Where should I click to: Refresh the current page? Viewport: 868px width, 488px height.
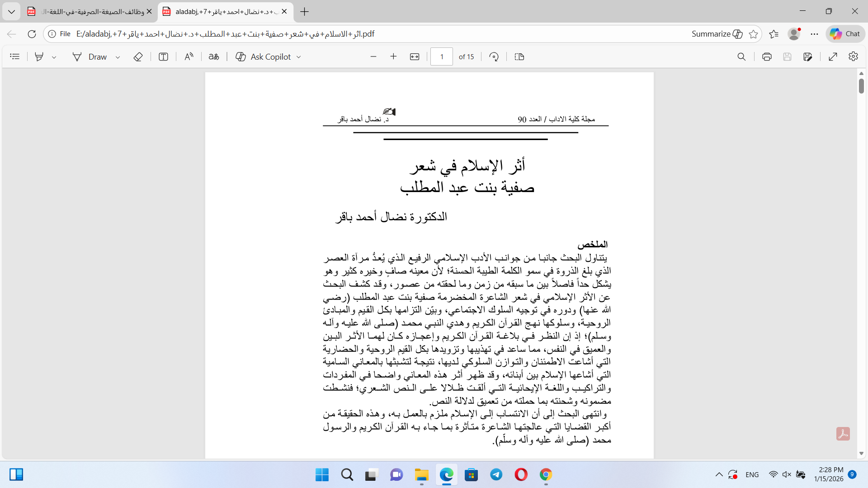(32, 34)
